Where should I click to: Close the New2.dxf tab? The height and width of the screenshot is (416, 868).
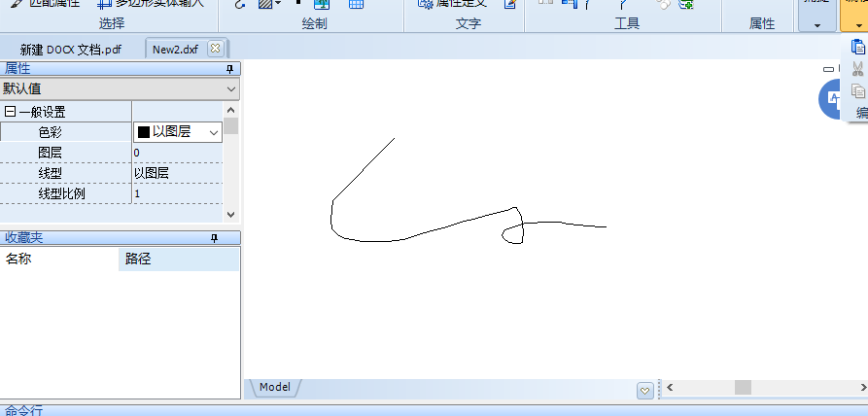215,48
